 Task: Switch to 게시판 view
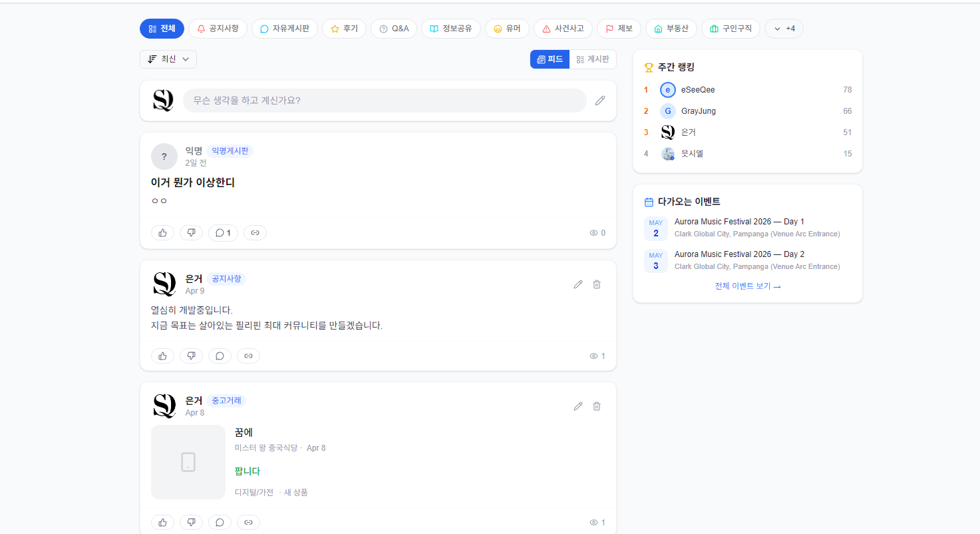click(x=593, y=59)
